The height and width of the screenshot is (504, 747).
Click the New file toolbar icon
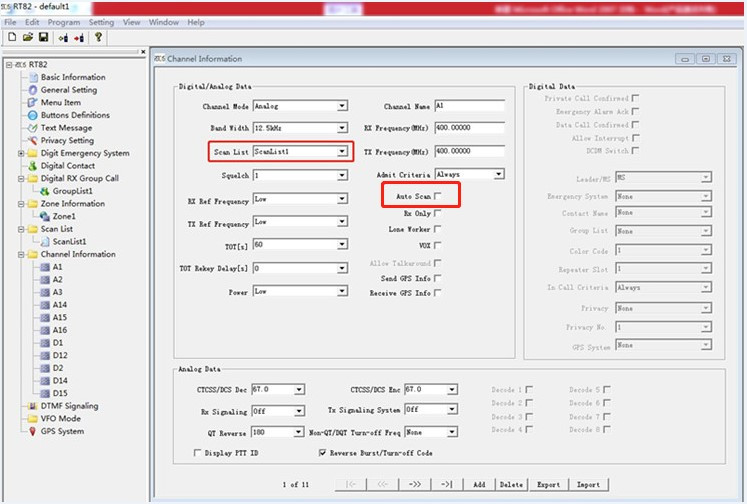tap(11, 38)
